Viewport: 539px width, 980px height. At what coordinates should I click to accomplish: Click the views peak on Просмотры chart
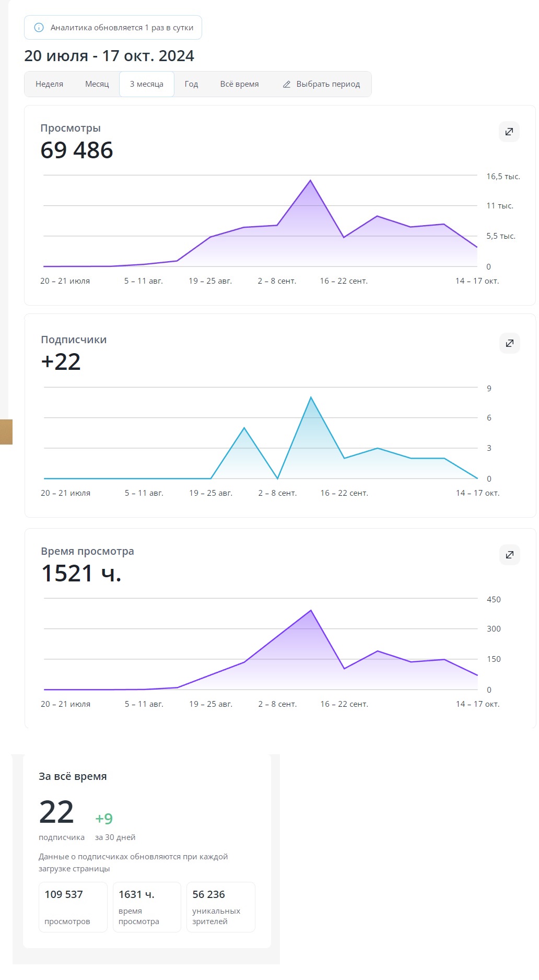[x=311, y=181]
